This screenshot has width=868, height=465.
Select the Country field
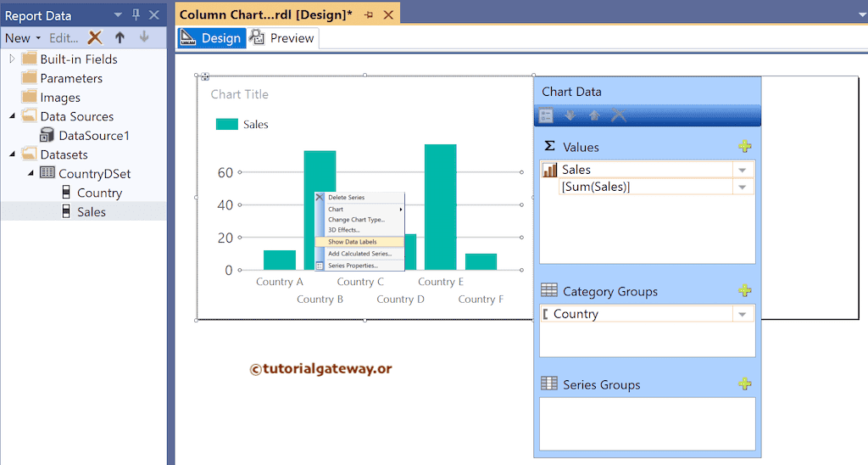pyautogui.click(x=100, y=193)
